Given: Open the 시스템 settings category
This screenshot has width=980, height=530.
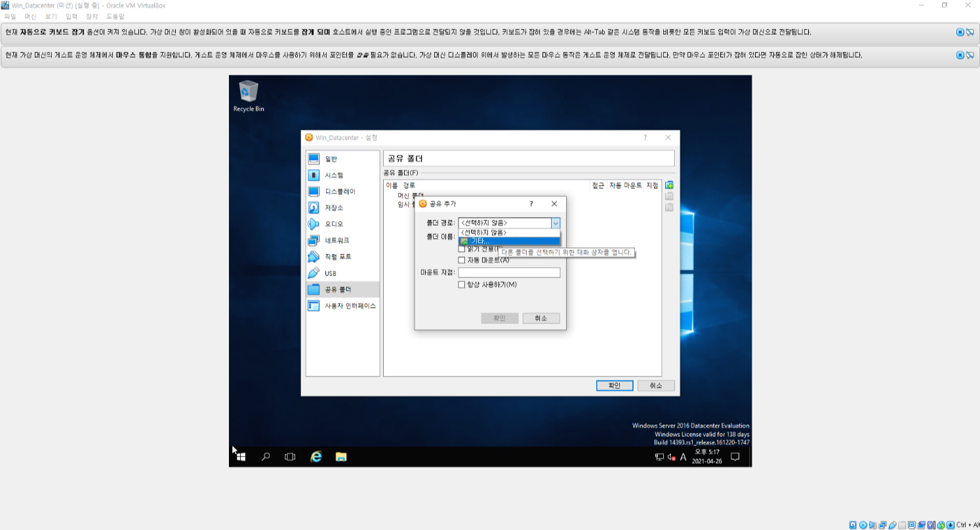Looking at the screenshot, I should coord(342,175).
